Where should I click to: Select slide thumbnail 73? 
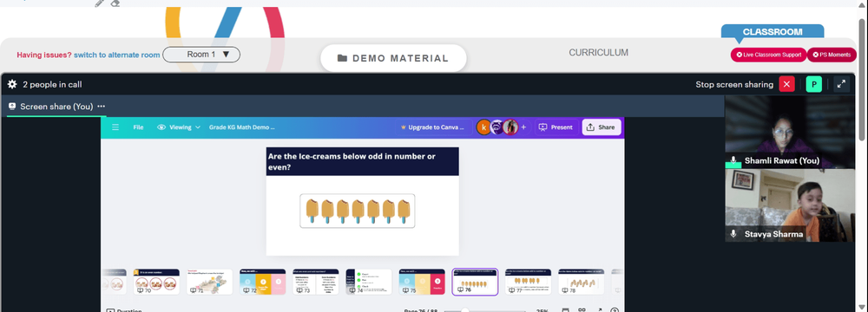[315, 282]
